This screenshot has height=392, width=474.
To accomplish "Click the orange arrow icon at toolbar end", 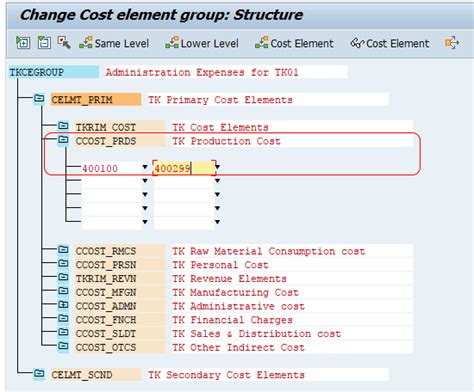I will pos(452,43).
